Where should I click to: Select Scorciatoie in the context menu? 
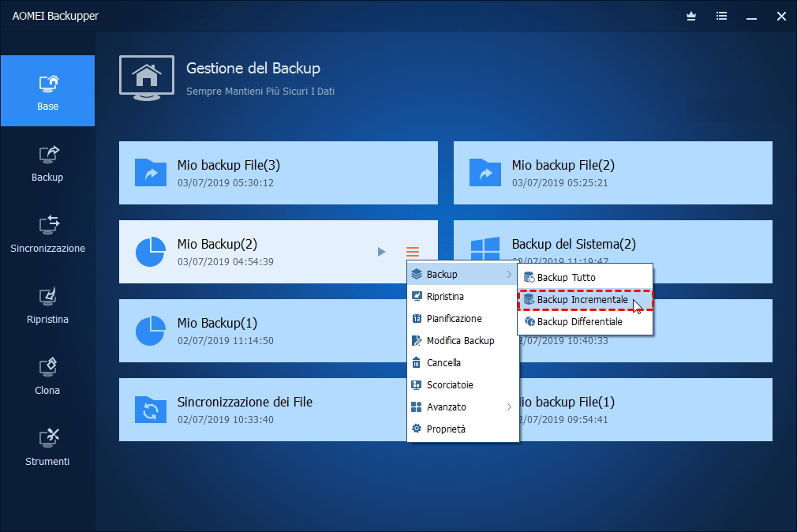[x=463, y=385]
